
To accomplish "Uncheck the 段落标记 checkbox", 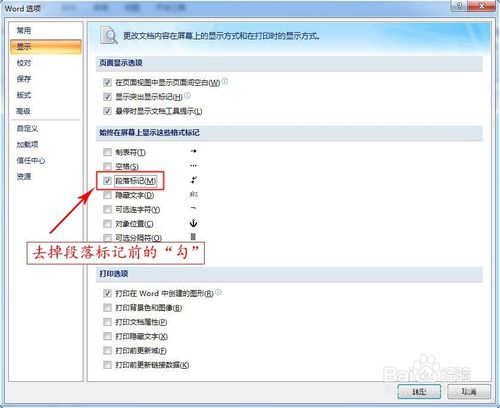I will click(107, 181).
